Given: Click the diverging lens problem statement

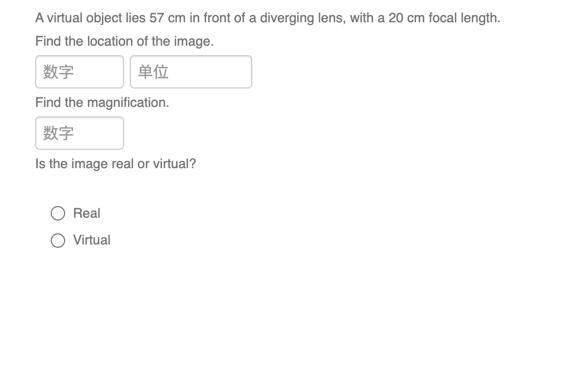Looking at the screenshot, I should coord(267,18).
